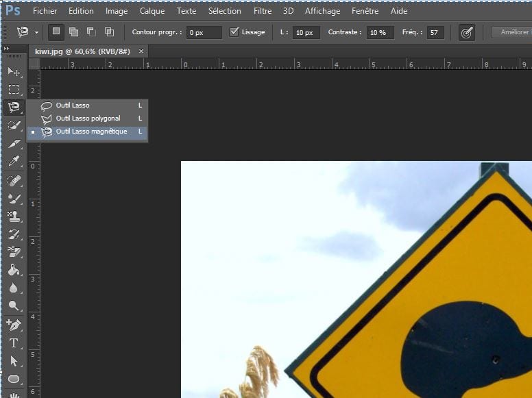Open tool preset picker dropdown arrow
Image resolution: width=532 pixels, height=398 pixels.
(36, 33)
